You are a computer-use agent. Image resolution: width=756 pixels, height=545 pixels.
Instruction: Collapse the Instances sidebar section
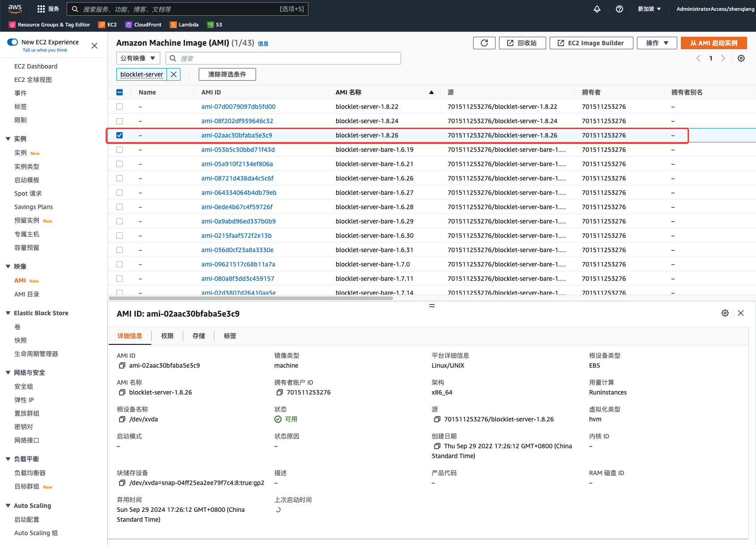click(x=8, y=139)
